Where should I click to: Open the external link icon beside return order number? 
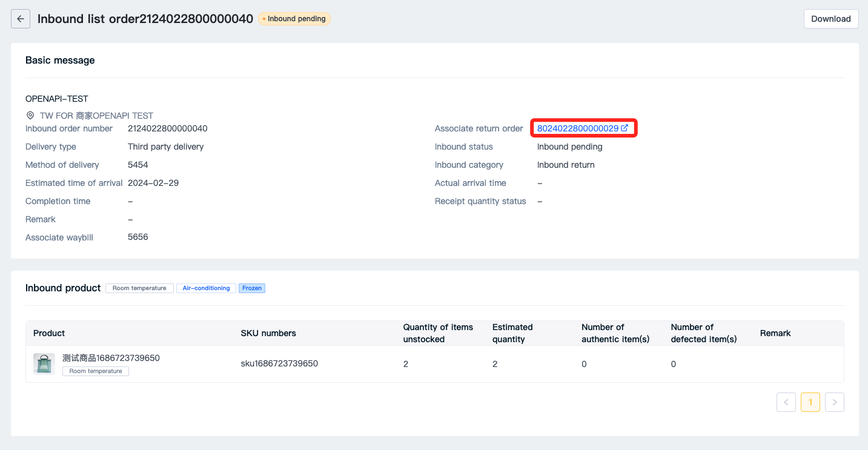[625, 128]
